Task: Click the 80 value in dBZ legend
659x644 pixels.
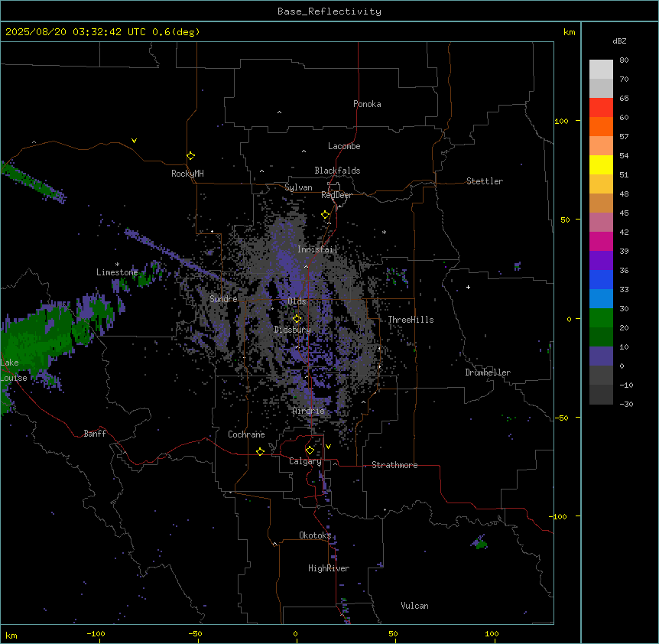Action: click(624, 60)
